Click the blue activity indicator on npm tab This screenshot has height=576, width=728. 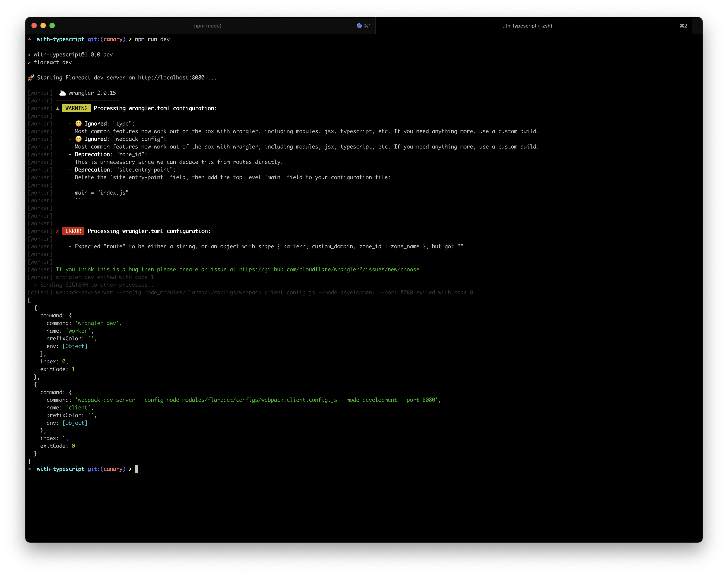point(359,25)
